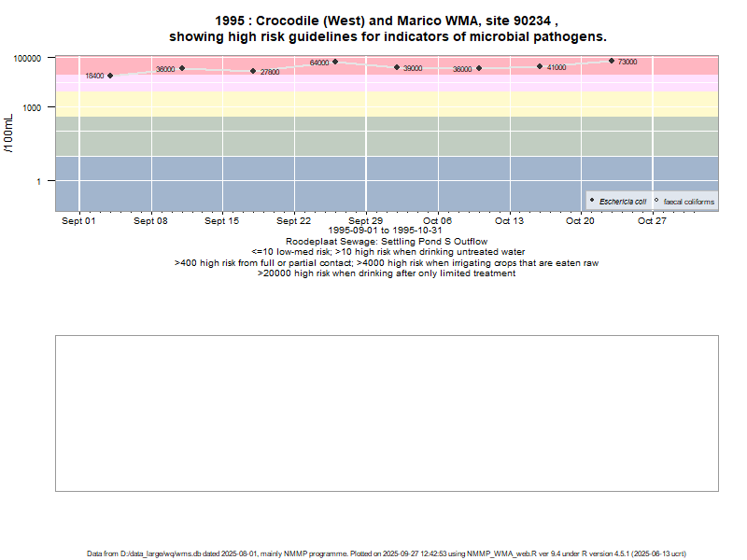Click the /100mL y-axis unit title
The image size is (747, 560).
tap(9, 133)
